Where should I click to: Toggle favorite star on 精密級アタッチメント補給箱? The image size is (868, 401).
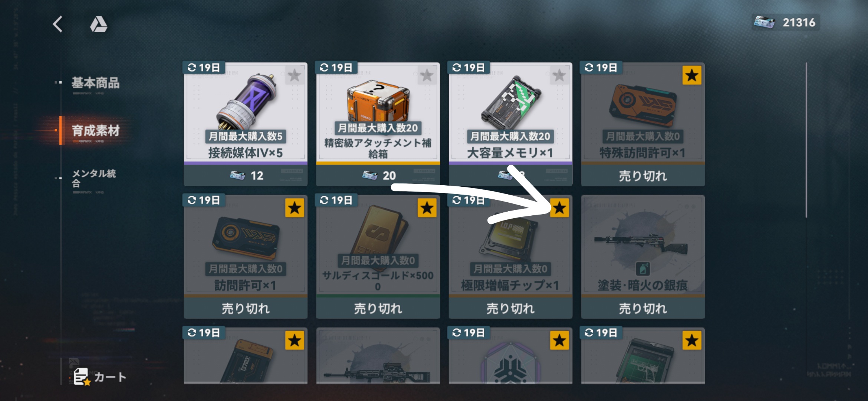427,75
